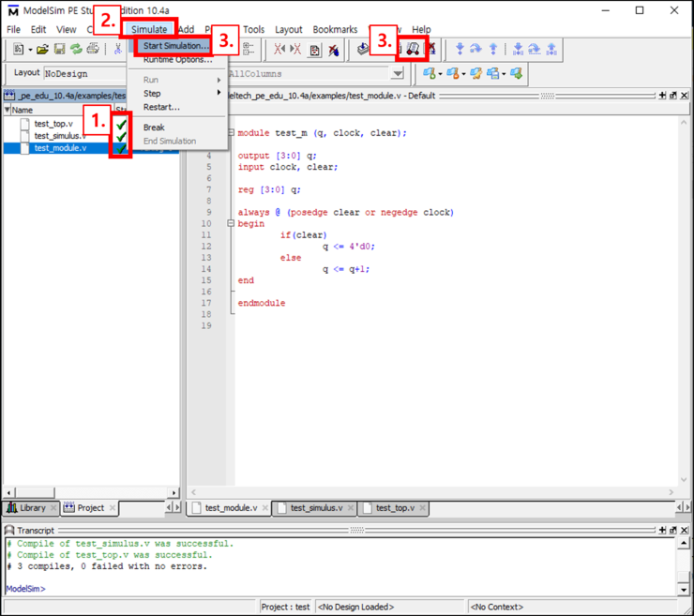Open the AllColumns dropdown arrow
The width and height of the screenshot is (694, 616).
click(398, 74)
